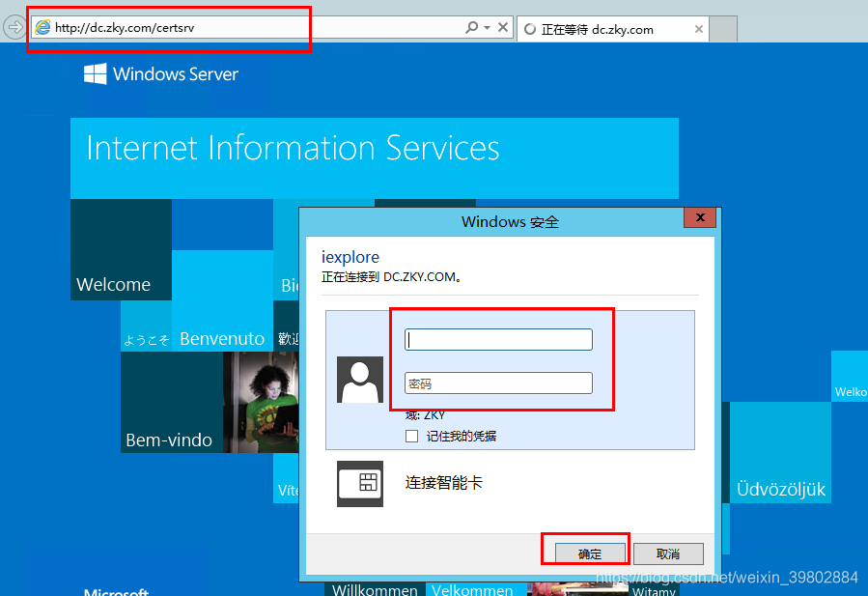Click the Internet Explorer page icon in address bar
The height and width of the screenshot is (596, 868).
42,27
